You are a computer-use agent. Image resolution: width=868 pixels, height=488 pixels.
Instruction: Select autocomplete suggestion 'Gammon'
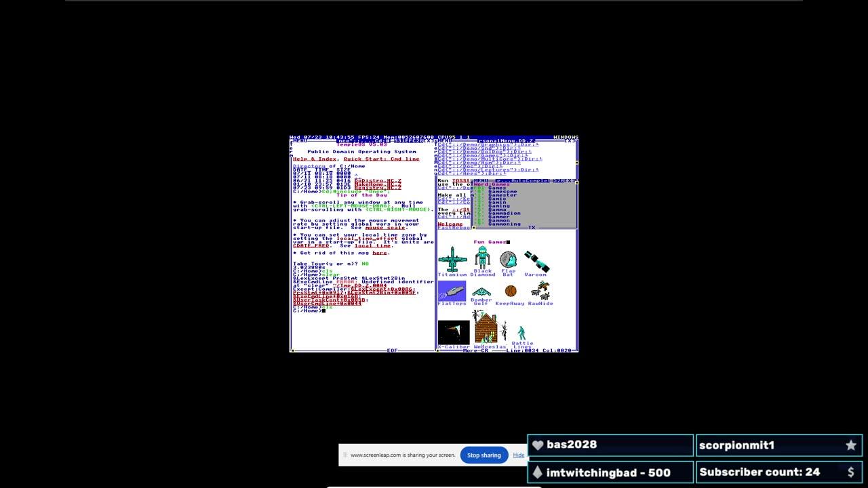coord(499,220)
